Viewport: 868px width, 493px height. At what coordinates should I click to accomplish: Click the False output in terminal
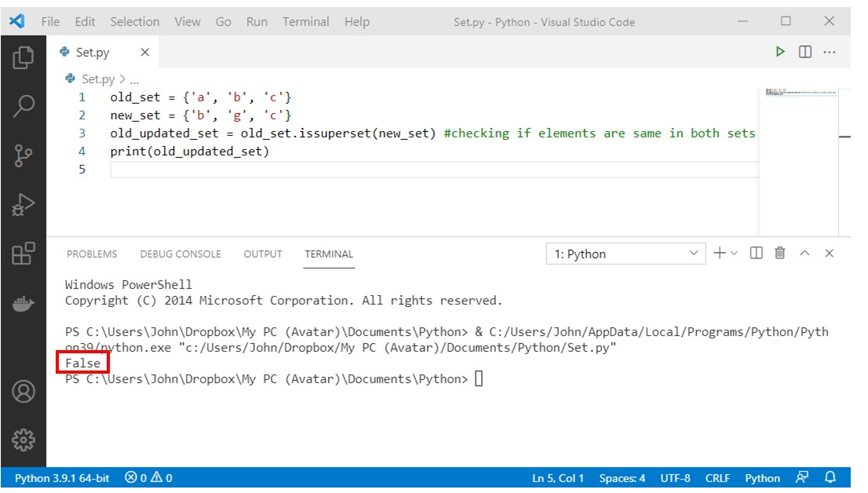pyautogui.click(x=83, y=363)
